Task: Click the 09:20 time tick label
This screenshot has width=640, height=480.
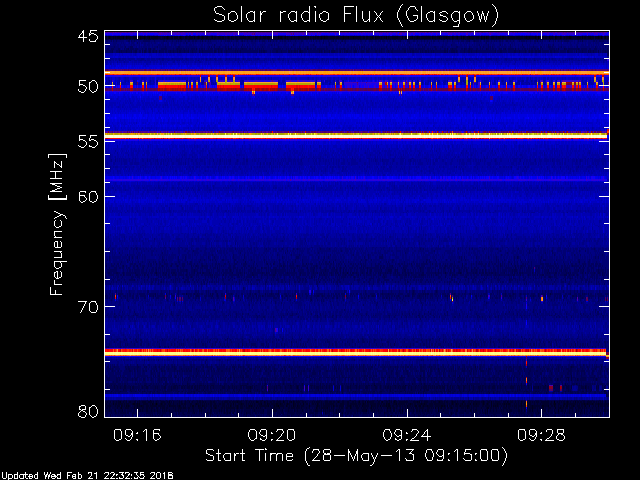Action: (272, 435)
